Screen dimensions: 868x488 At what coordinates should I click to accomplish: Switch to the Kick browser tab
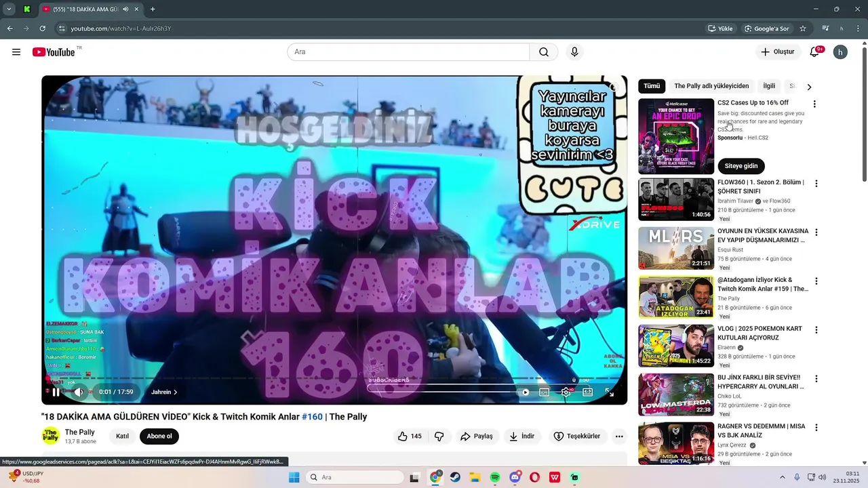point(26,9)
